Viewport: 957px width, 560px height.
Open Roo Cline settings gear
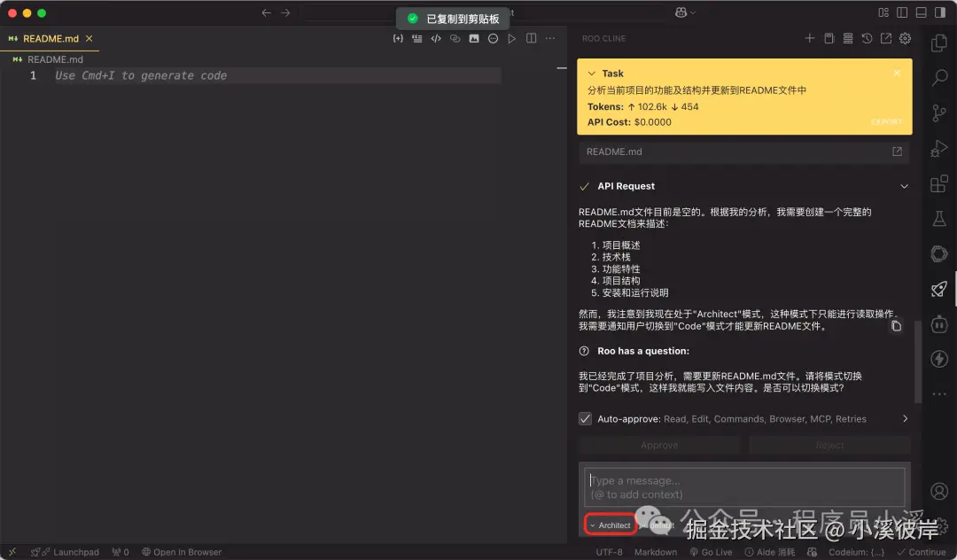[905, 38]
